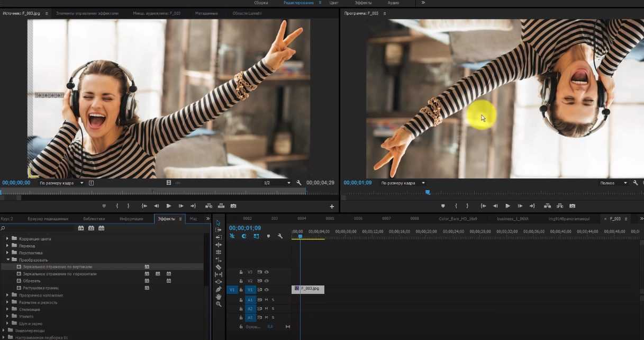Click Export Frame camera icon in Program monitor
644x340 pixels.
572,206
